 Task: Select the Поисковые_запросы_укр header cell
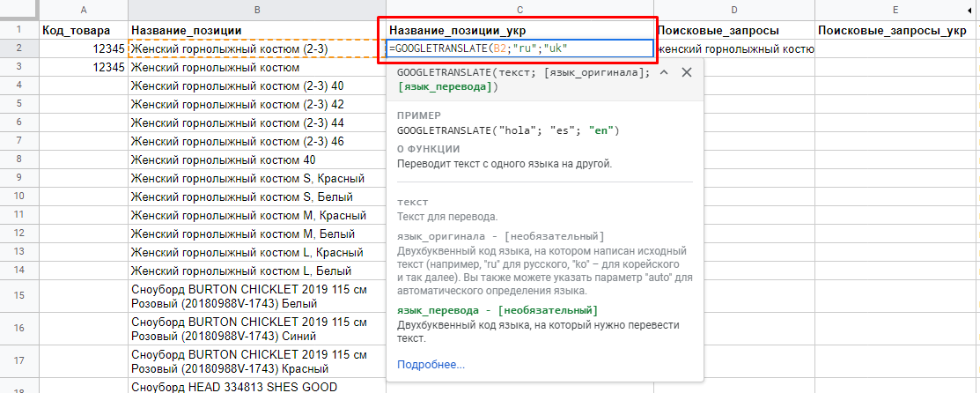tap(893, 30)
